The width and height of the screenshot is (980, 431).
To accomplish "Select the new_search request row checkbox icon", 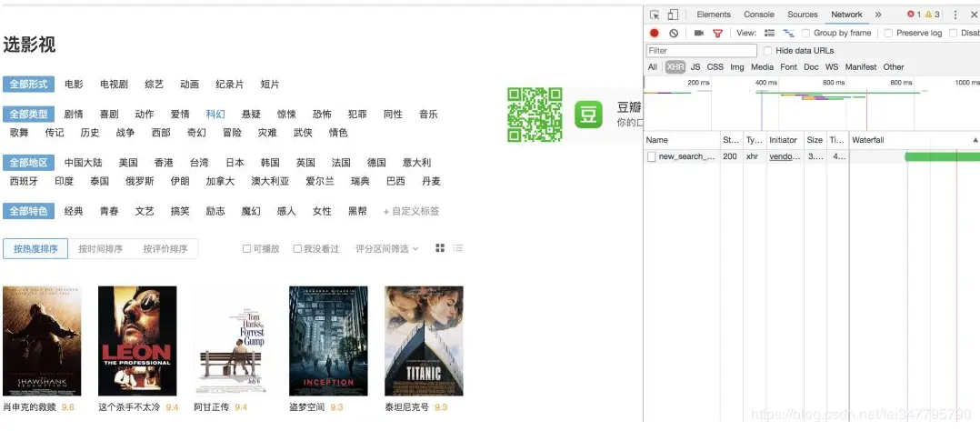I will coord(651,157).
